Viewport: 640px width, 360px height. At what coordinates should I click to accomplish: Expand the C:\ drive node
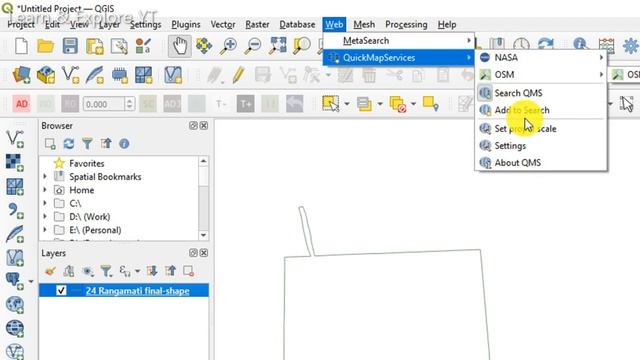45,203
